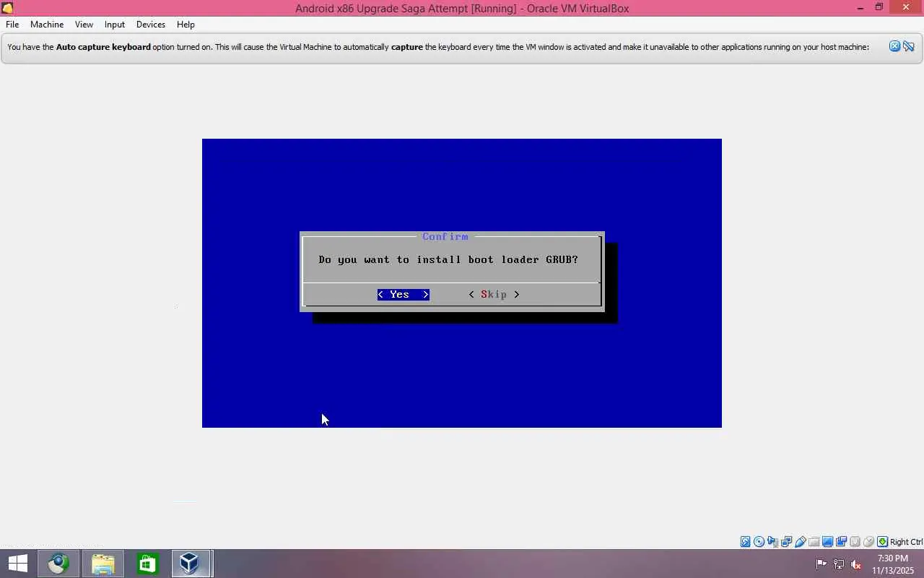Open the network tray icon
Image resolution: width=924 pixels, height=578 pixels.
pyautogui.click(x=839, y=564)
